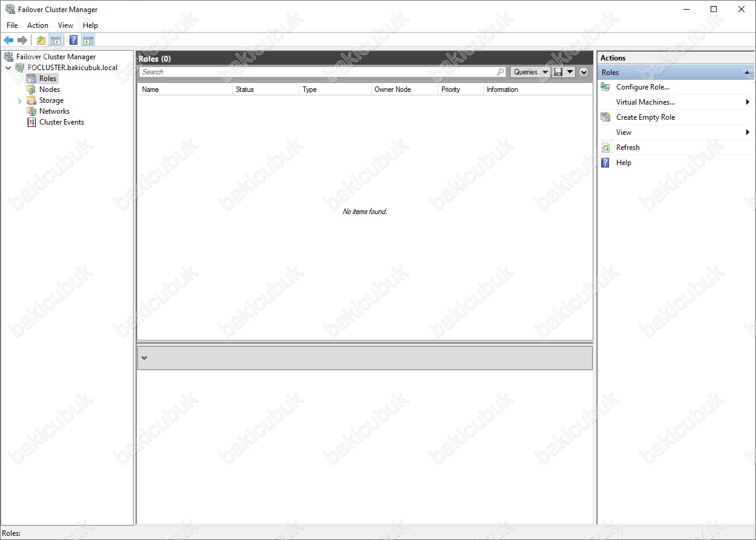The image size is (756, 540).
Task: Open the Help menu in the menu bar
Action: (90, 25)
